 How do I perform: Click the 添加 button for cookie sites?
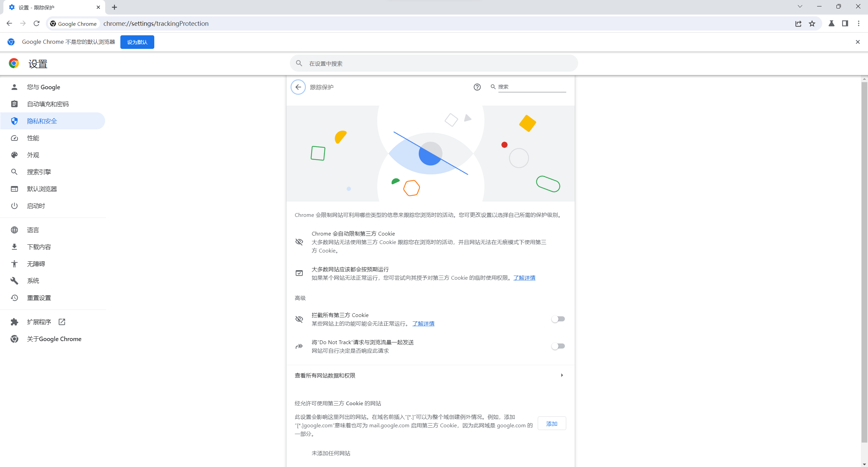[x=552, y=424]
